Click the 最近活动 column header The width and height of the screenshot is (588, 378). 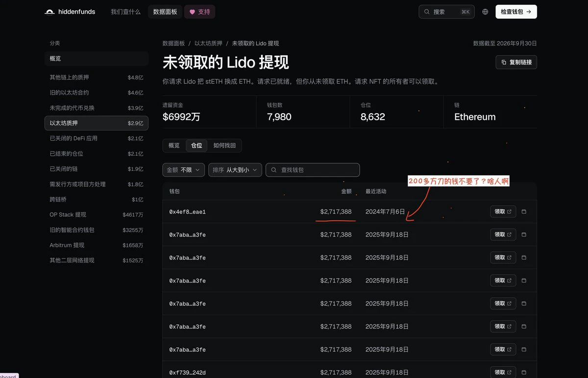point(376,191)
